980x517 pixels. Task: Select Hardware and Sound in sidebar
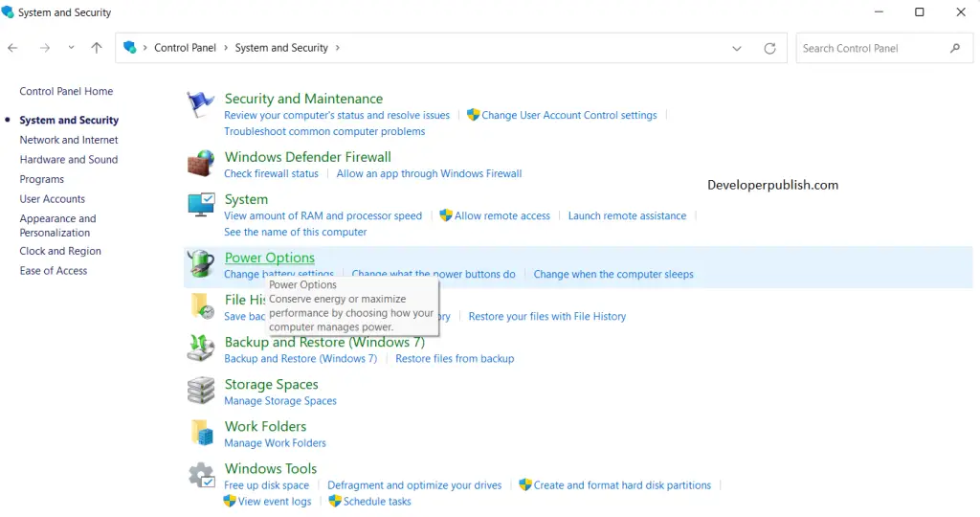point(69,160)
